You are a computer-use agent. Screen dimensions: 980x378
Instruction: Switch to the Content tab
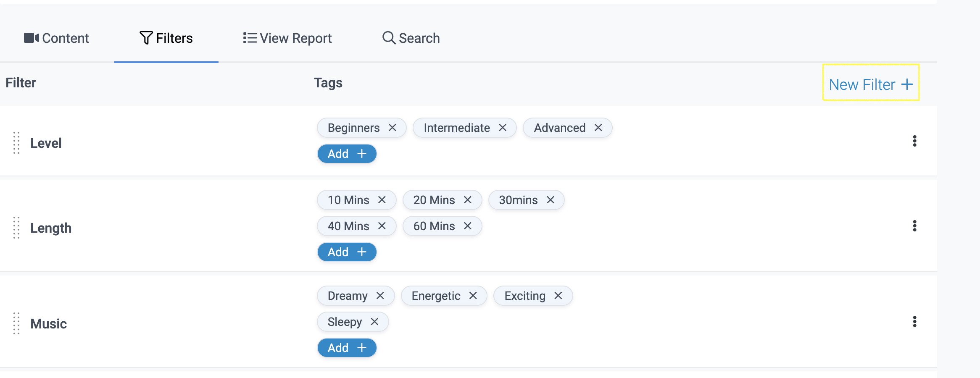click(57, 38)
